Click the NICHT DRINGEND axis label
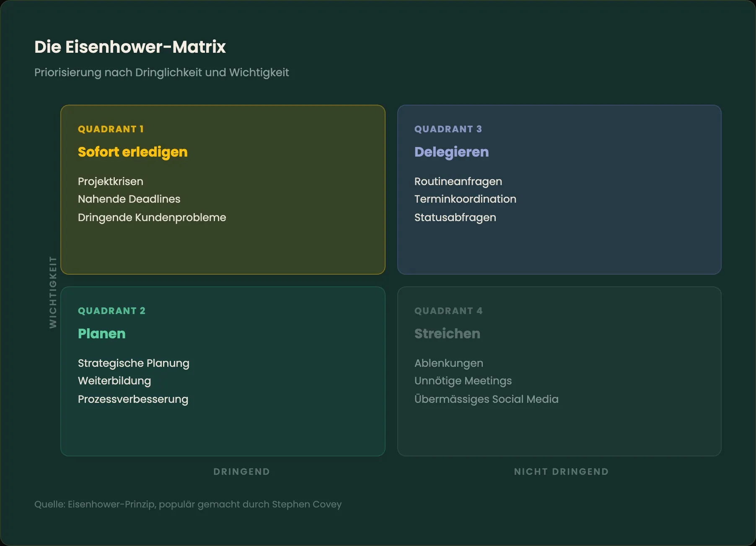The height and width of the screenshot is (546, 756). tap(561, 471)
